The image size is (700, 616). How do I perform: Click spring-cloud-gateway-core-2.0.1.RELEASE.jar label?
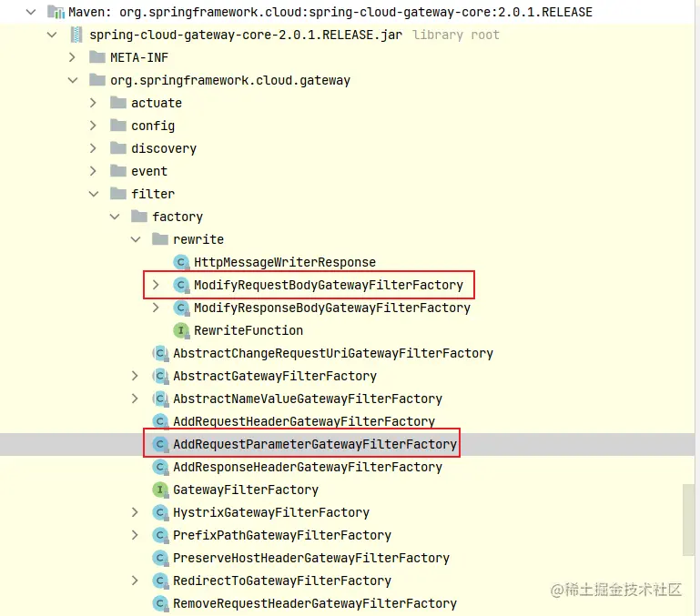click(x=246, y=35)
